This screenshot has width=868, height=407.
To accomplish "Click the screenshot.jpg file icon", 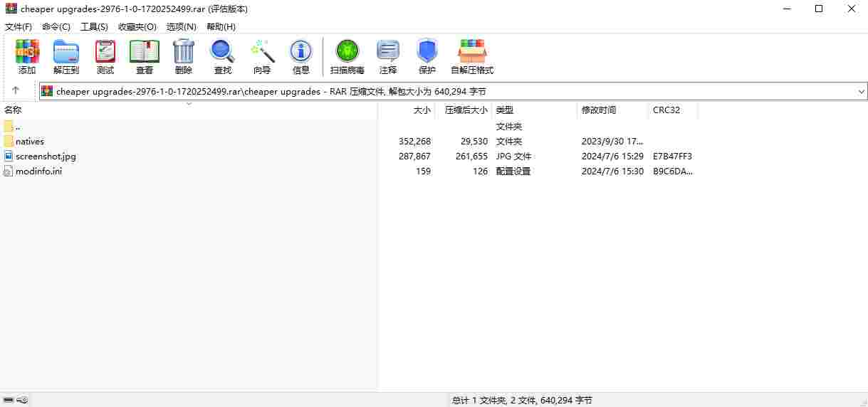I will tap(9, 156).
